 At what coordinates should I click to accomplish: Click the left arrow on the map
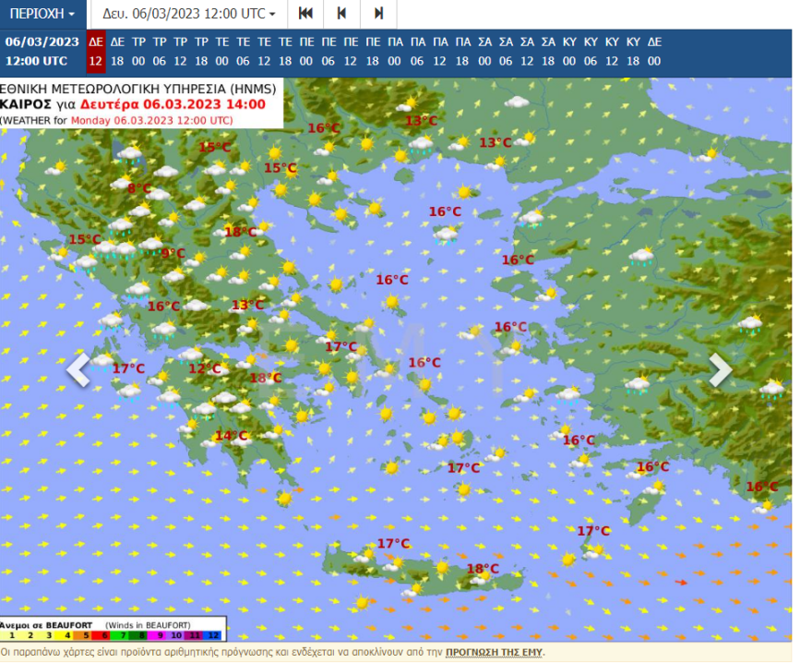pyautogui.click(x=79, y=370)
